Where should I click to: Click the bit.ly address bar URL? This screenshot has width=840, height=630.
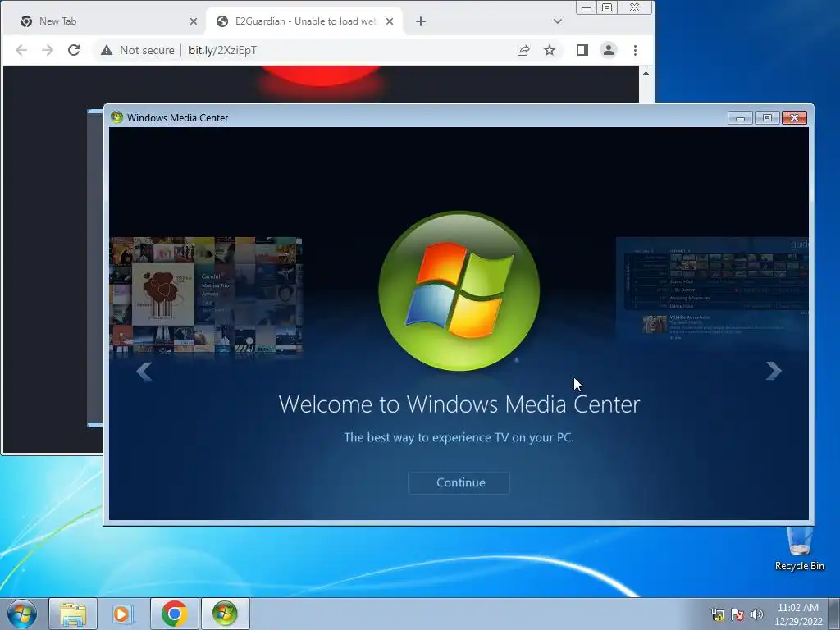tap(222, 50)
